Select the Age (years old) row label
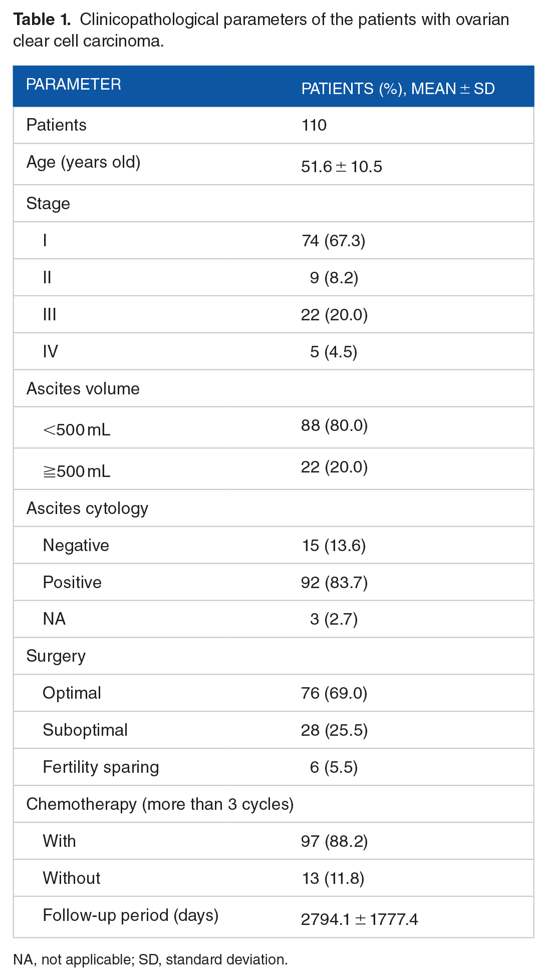547x980 pixels. point(83,162)
